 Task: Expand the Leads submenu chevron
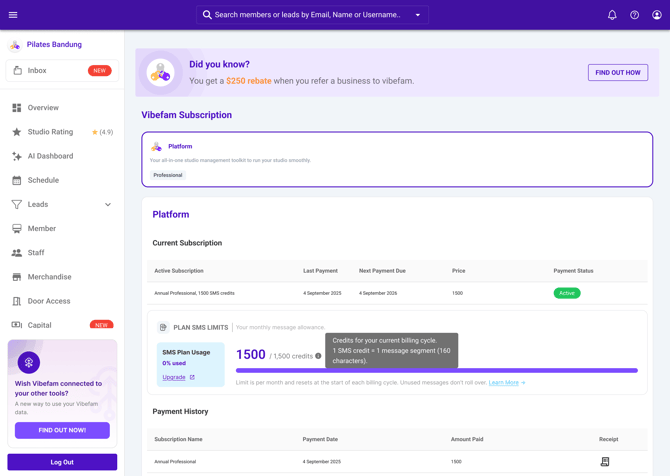(x=108, y=205)
